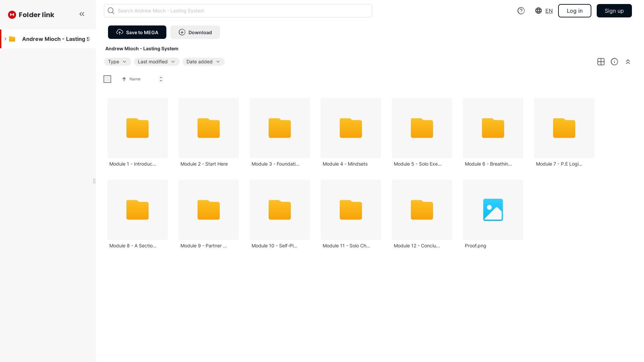Open the sort options stepper beside Name
Viewport: 644px width, 362px height.
pyautogui.click(x=161, y=79)
